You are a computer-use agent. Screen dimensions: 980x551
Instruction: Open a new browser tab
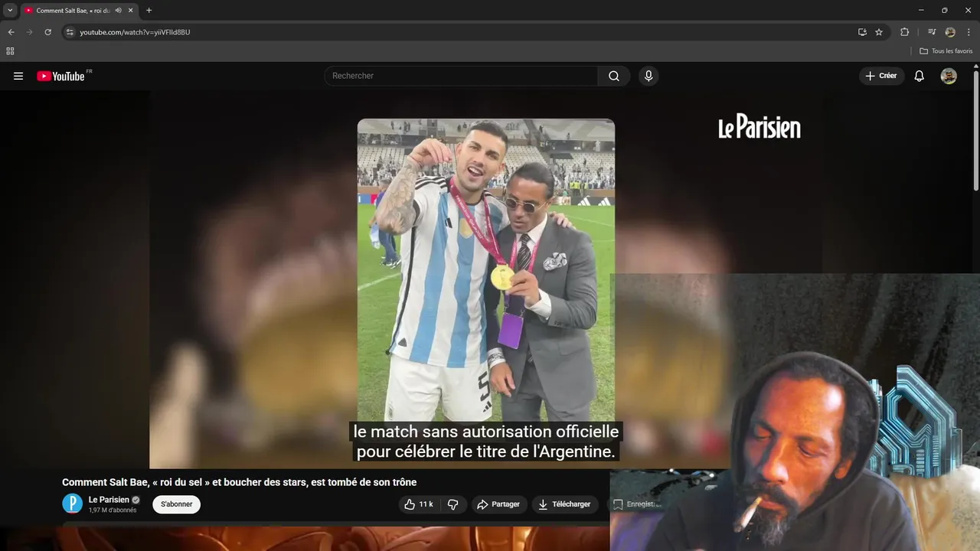click(x=149, y=10)
